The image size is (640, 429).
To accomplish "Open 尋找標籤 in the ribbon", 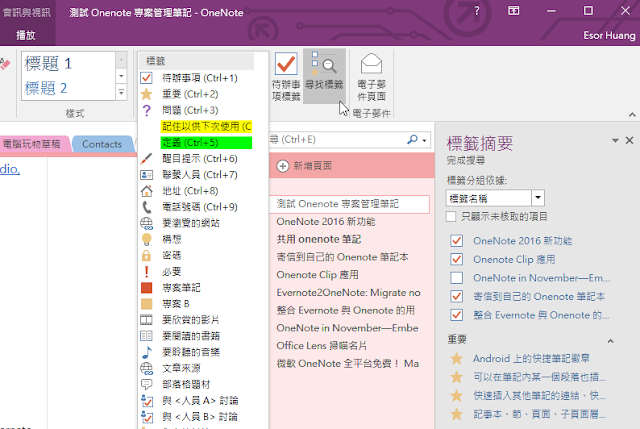I will pos(324,76).
